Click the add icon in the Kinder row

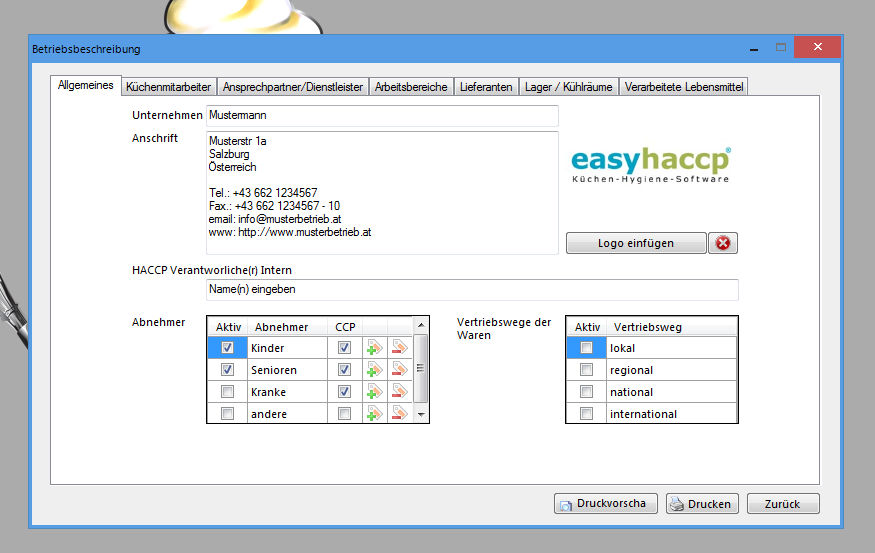(x=374, y=348)
